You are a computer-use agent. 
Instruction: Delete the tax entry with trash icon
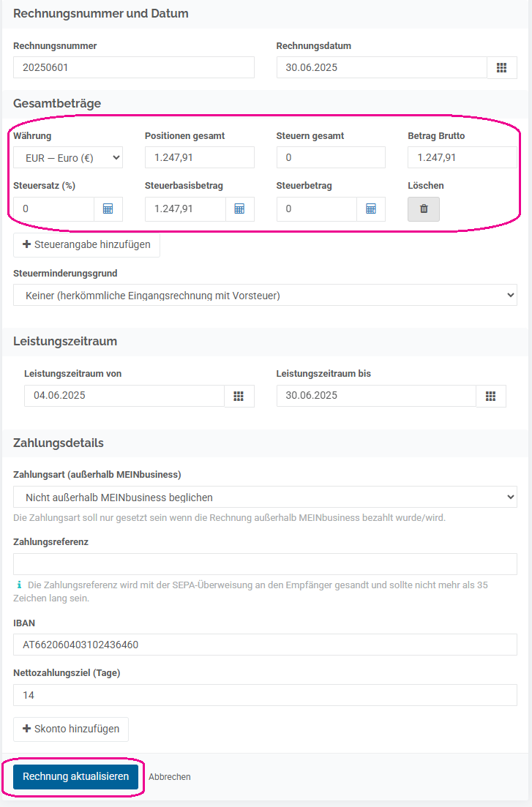tap(424, 209)
